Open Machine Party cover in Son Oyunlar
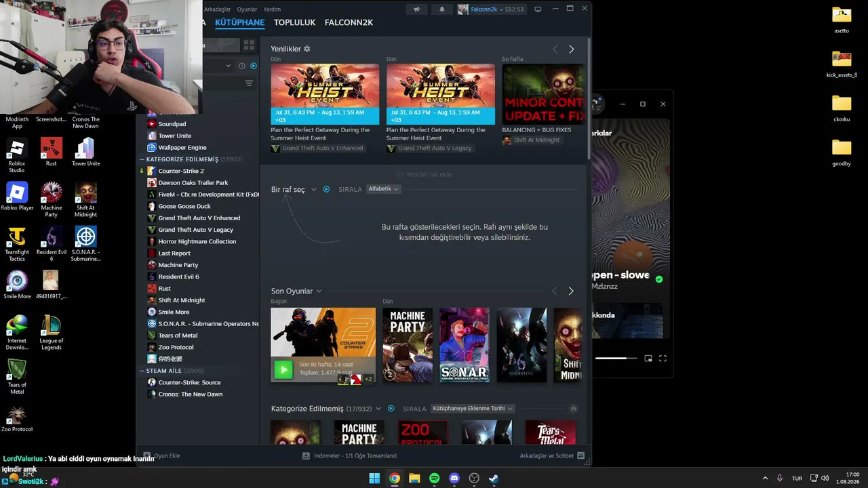 pyautogui.click(x=408, y=345)
